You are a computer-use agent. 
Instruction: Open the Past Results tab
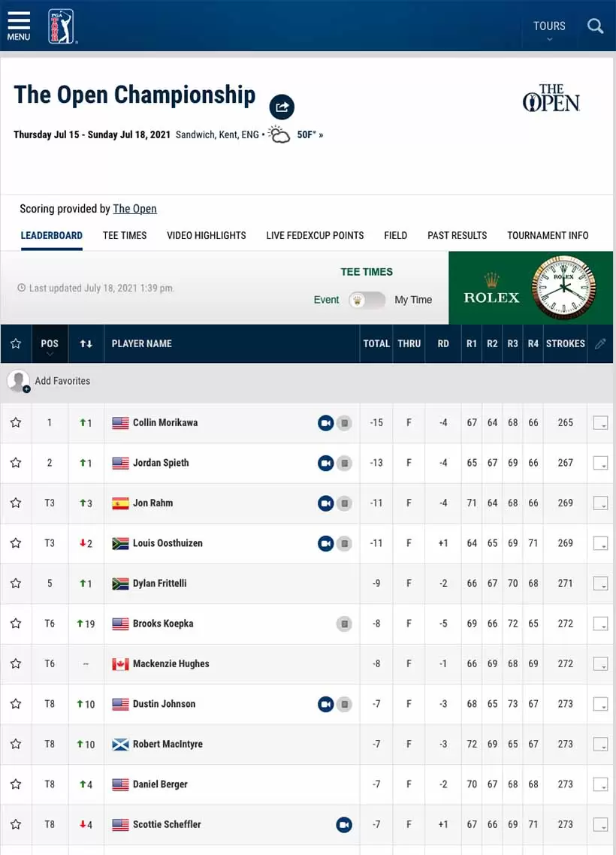tap(457, 236)
